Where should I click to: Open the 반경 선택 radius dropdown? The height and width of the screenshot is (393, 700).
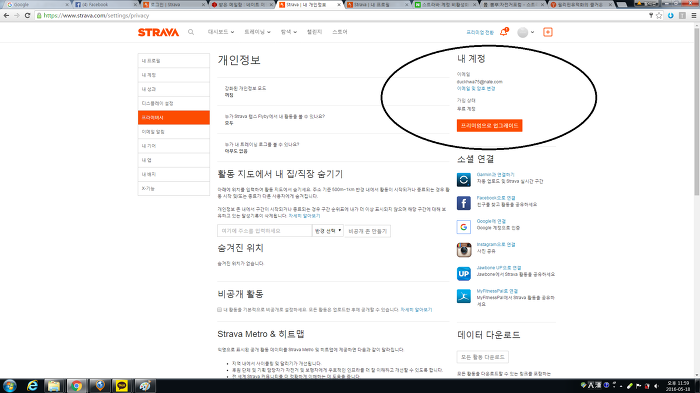point(328,231)
